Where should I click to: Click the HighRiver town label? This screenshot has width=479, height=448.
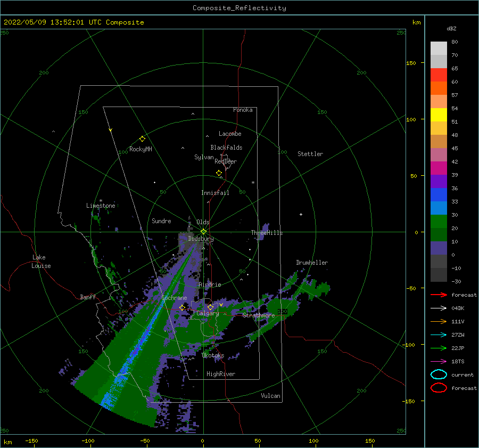(x=221, y=374)
